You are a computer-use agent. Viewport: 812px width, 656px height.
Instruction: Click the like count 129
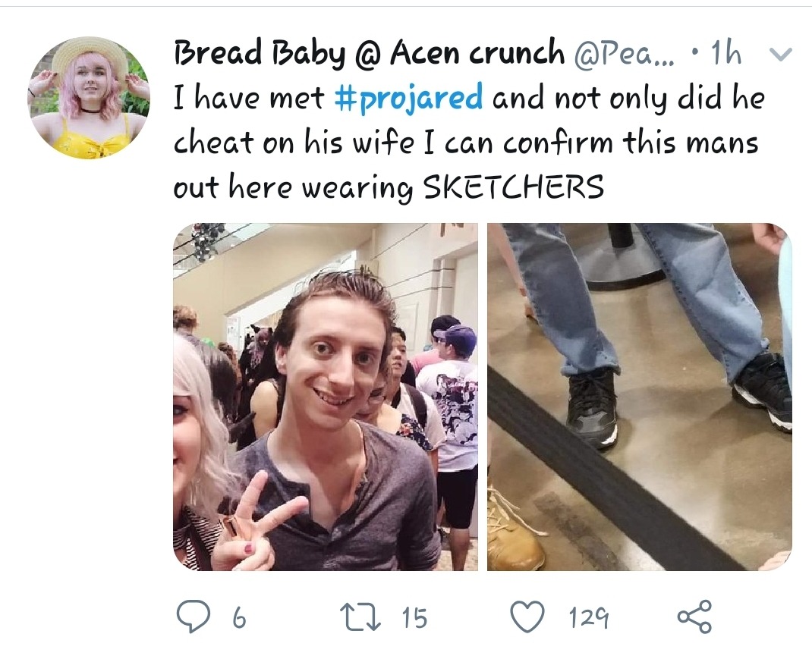[590, 618]
